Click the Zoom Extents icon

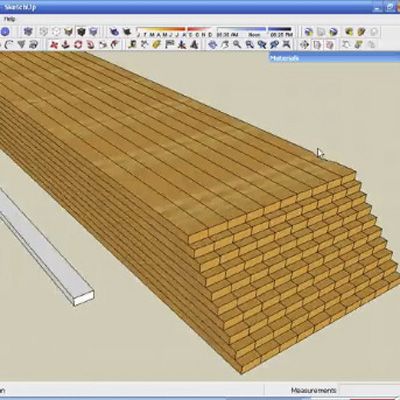pyautogui.click(x=287, y=44)
